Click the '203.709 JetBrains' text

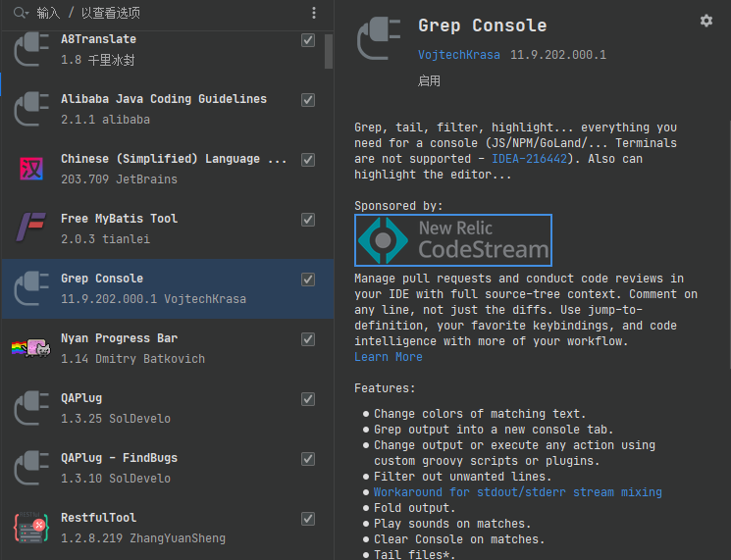coord(119,179)
